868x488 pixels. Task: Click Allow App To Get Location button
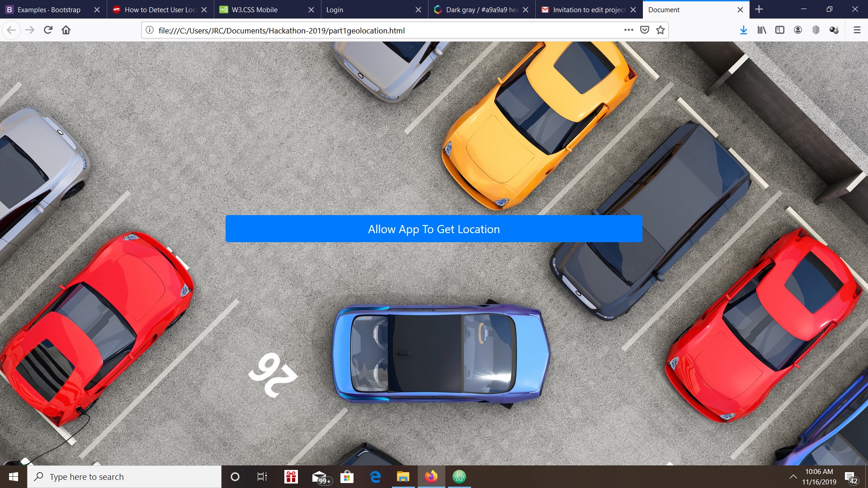[434, 229]
